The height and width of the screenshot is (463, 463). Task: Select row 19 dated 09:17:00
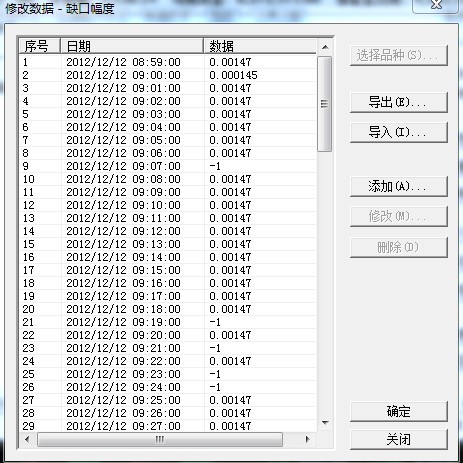click(x=168, y=296)
